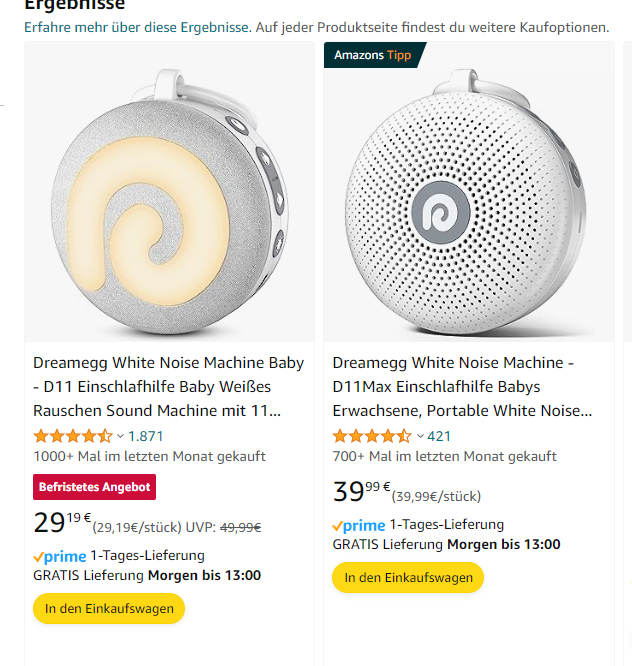Click the struck-through UVP 49,99€ price

pos(240,527)
